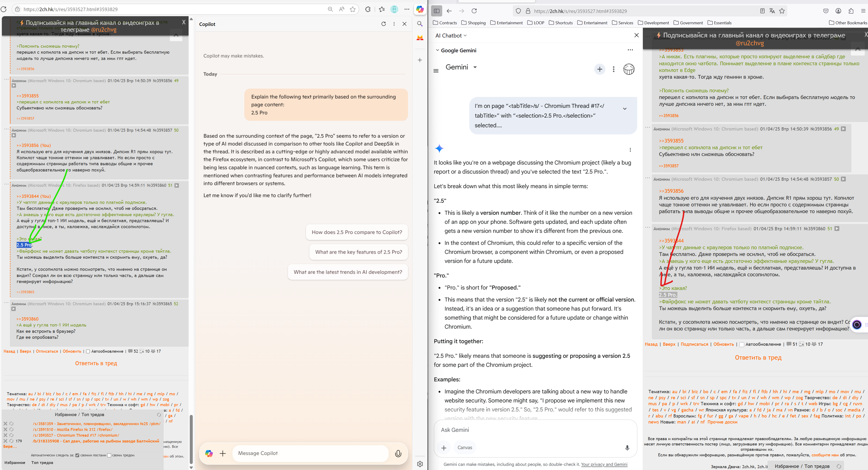This screenshot has height=470, width=868.
Task: Click Gemini new chat plus button
Action: (x=599, y=69)
